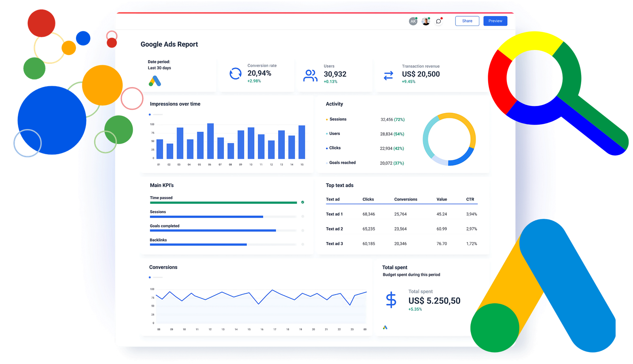The image size is (633, 364).
Task: Sort table by Clicks column header
Action: coord(368,199)
